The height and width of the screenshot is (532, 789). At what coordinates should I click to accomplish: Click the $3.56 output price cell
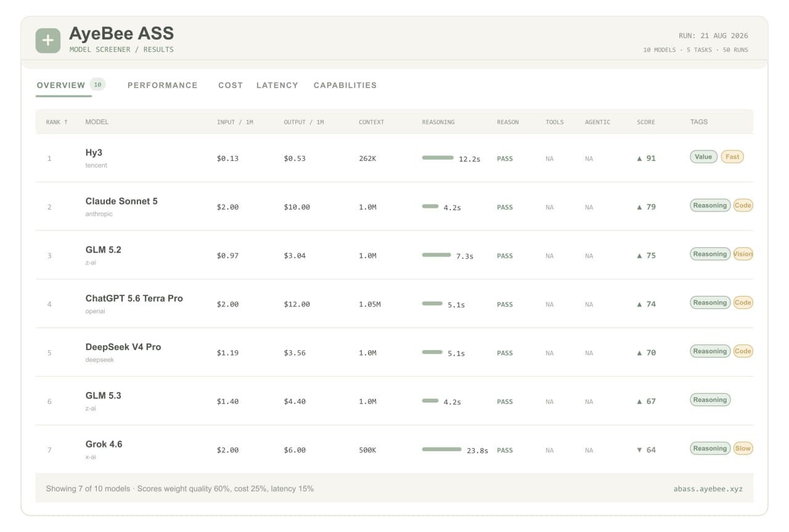tap(295, 353)
